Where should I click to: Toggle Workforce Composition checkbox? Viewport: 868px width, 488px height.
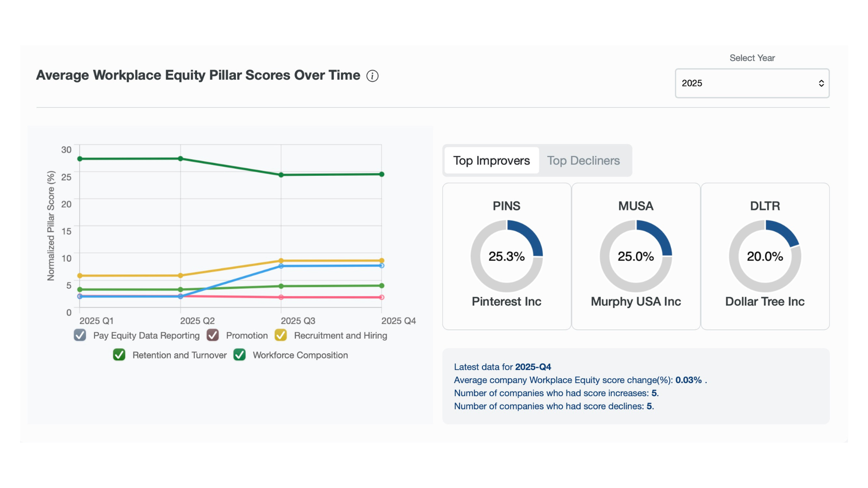[240, 355]
